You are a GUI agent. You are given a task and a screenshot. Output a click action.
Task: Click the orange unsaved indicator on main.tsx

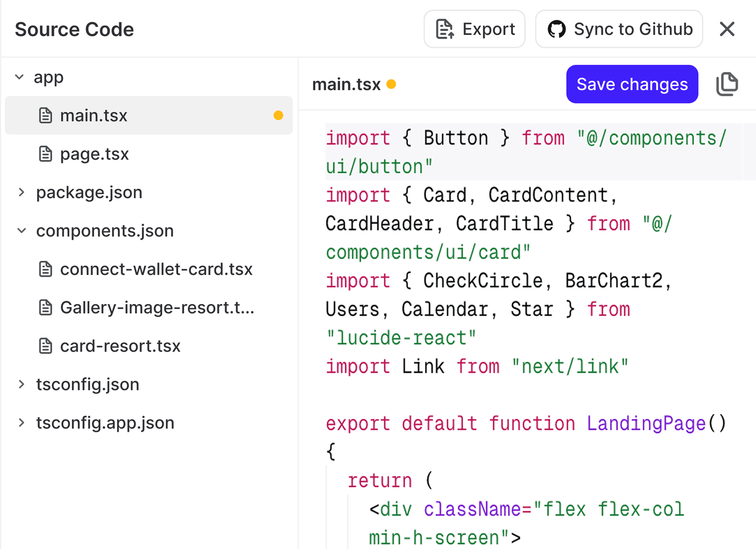pyautogui.click(x=279, y=115)
